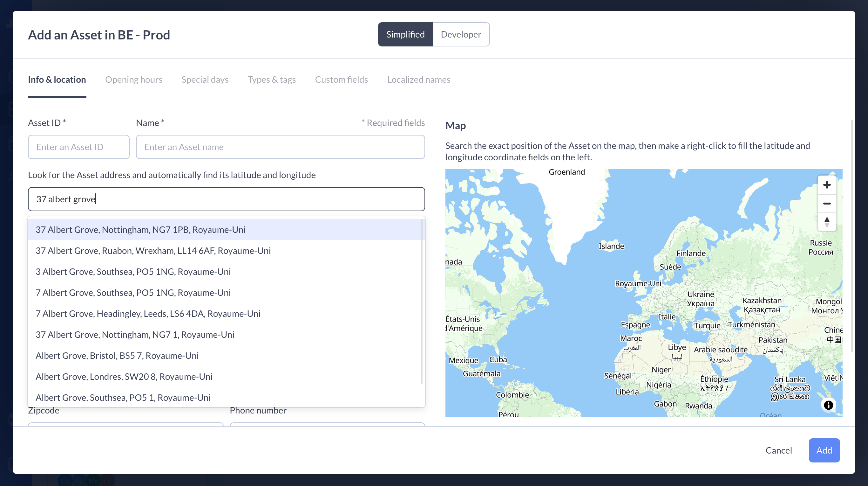
Task: Open the Opening hours tab
Action: tap(133, 80)
